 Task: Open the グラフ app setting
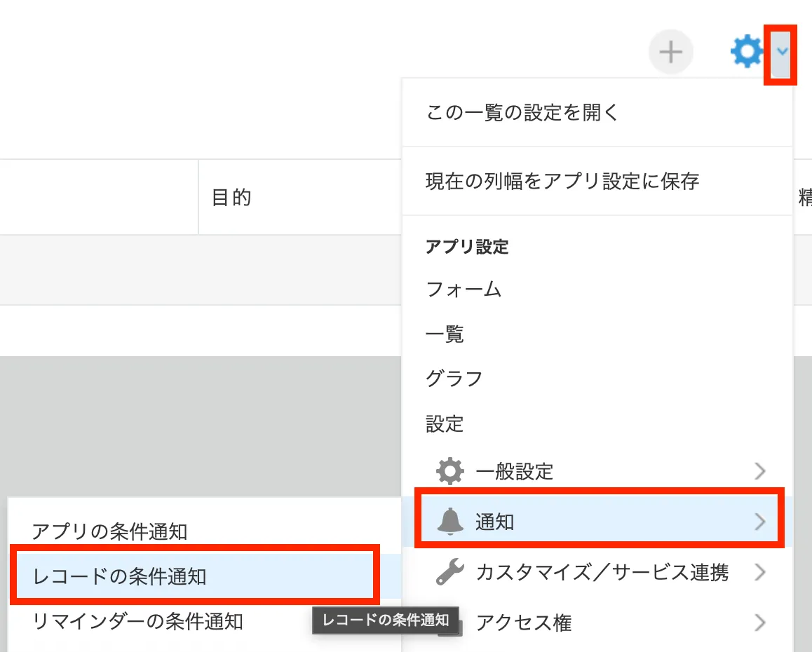(454, 379)
